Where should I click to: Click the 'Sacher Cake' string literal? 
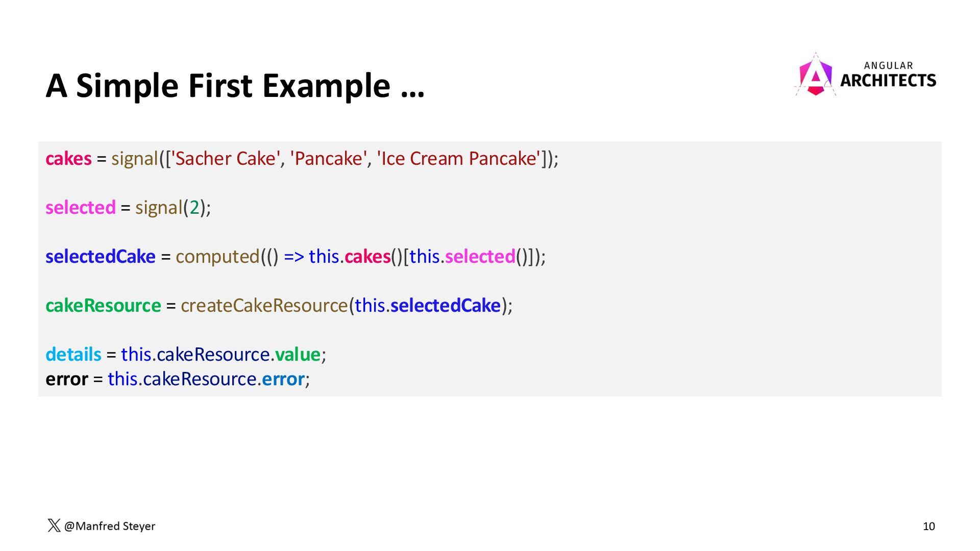(x=225, y=159)
